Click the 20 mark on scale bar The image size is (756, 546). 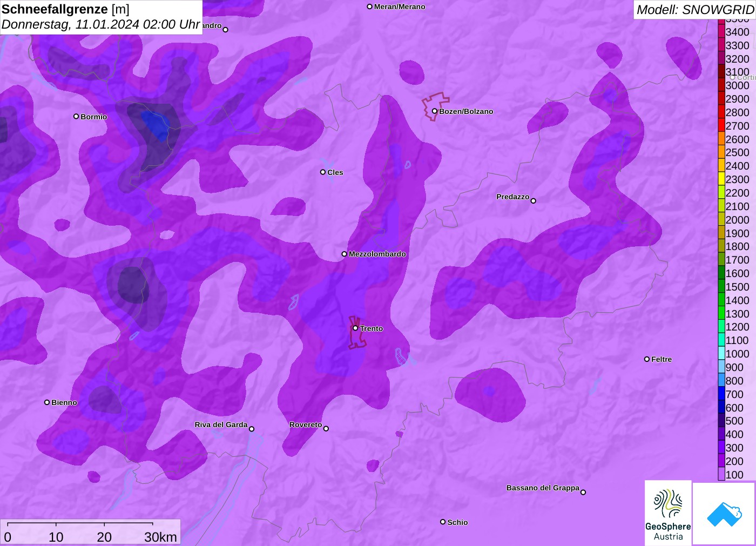[104, 537]
